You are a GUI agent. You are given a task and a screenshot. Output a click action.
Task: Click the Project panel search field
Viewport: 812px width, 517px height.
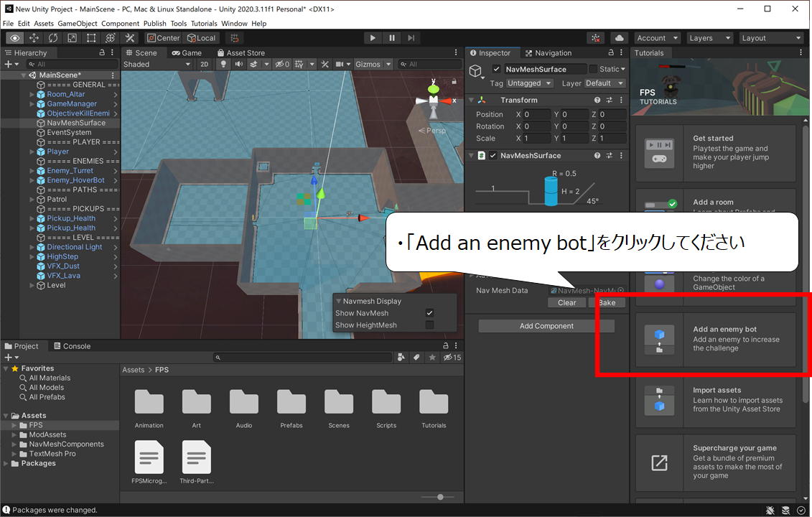303,358
